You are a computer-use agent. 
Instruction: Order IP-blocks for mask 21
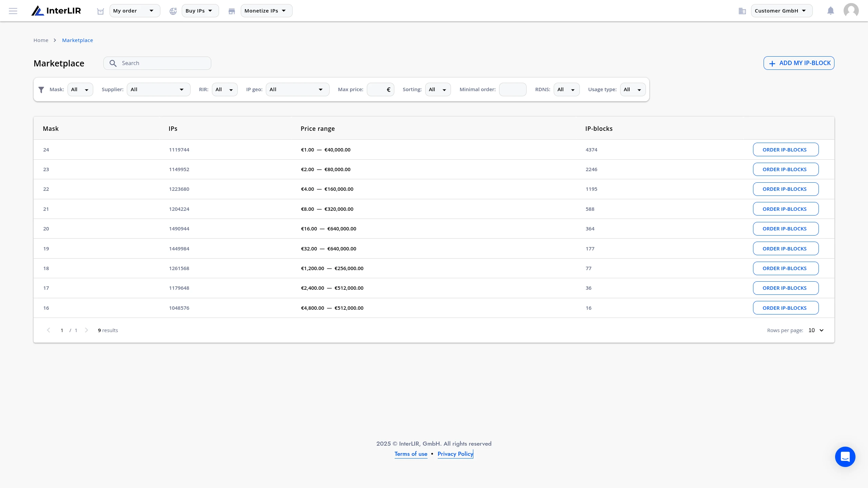pyautogui.click(x=786, y=209)
